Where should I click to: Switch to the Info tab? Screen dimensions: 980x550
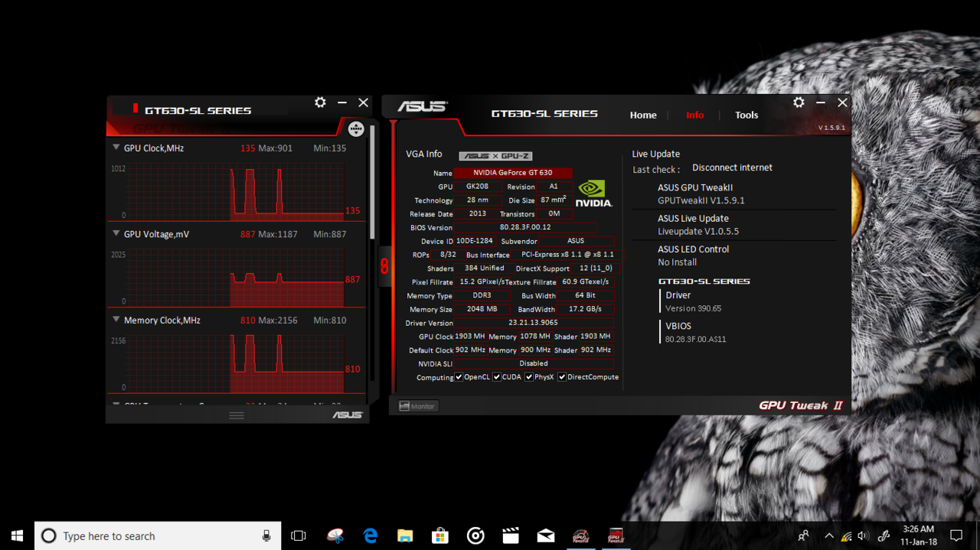point(695,116)
